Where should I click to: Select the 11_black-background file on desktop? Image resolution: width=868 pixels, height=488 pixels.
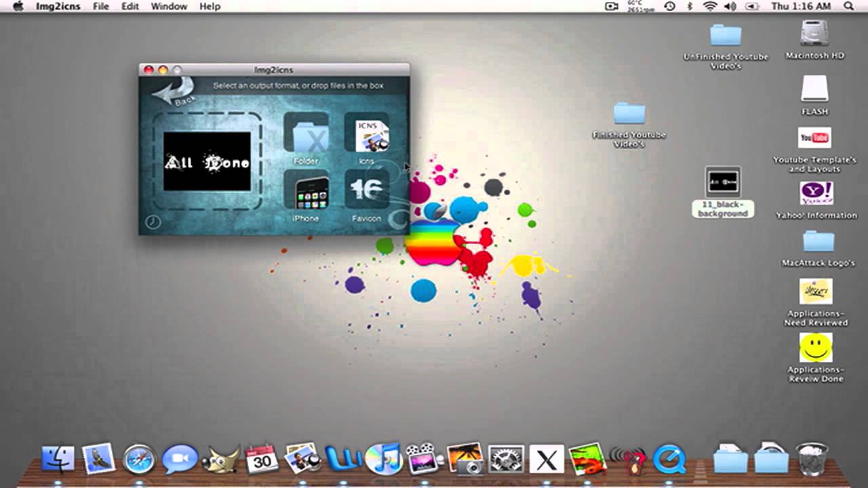click(723, 183)
